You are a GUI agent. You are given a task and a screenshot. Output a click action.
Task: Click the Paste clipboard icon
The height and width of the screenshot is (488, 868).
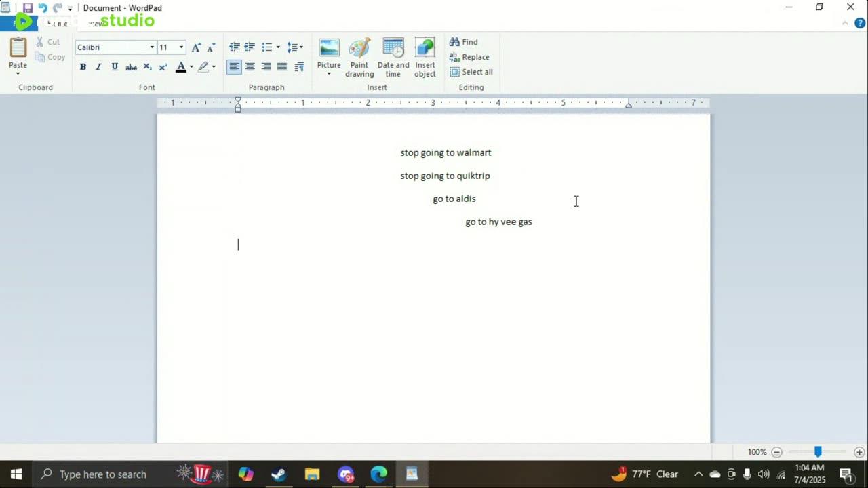tap(18, 47)
